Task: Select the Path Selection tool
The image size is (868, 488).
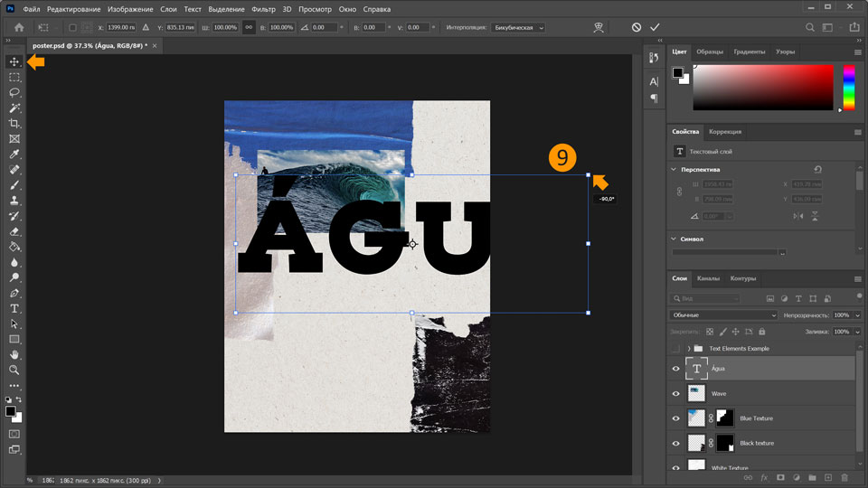Action: point(14,324)
